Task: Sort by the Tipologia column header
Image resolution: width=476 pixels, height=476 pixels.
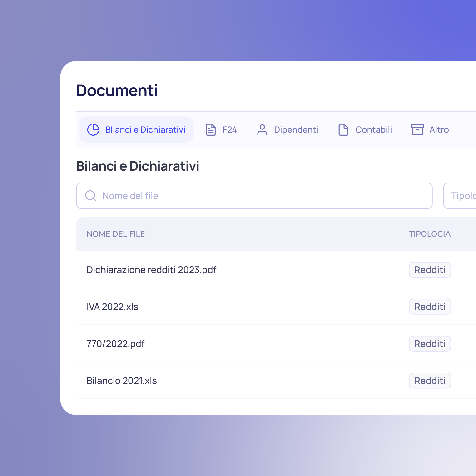Action: pyautogui.click(x=430, y=234)
